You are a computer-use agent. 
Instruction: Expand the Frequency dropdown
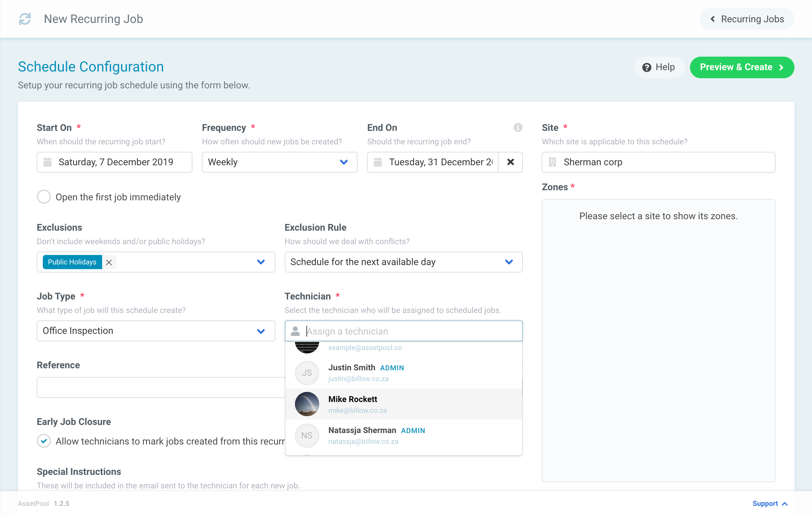tap(279, 162)
